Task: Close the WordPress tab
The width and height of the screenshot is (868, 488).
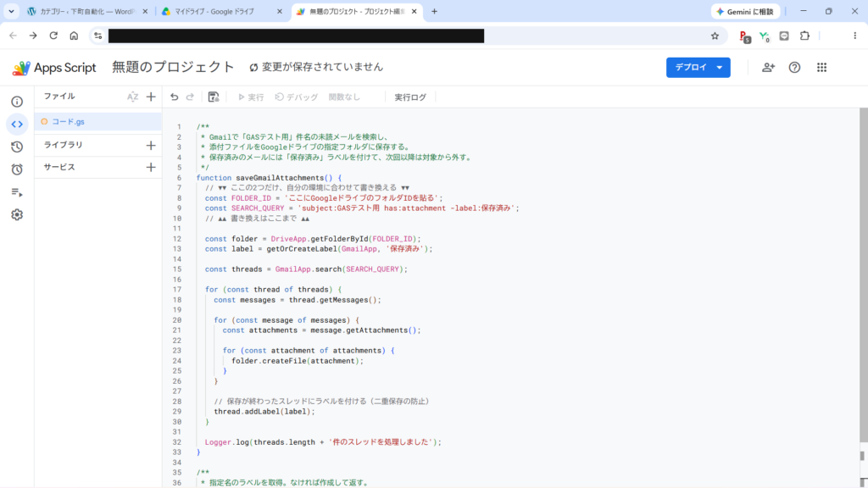Action: 146,11
